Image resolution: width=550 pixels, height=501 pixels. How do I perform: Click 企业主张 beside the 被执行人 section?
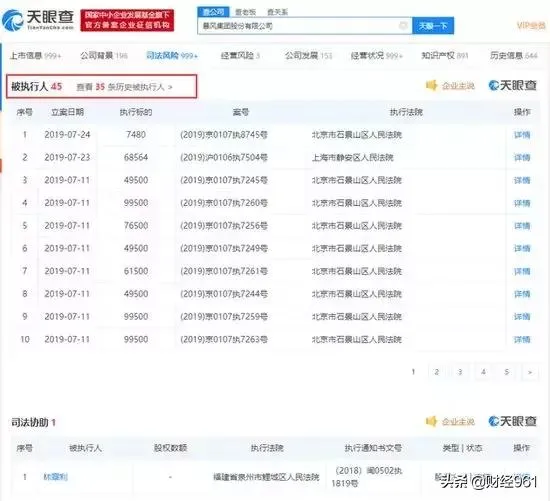click(x=458, y=86)
